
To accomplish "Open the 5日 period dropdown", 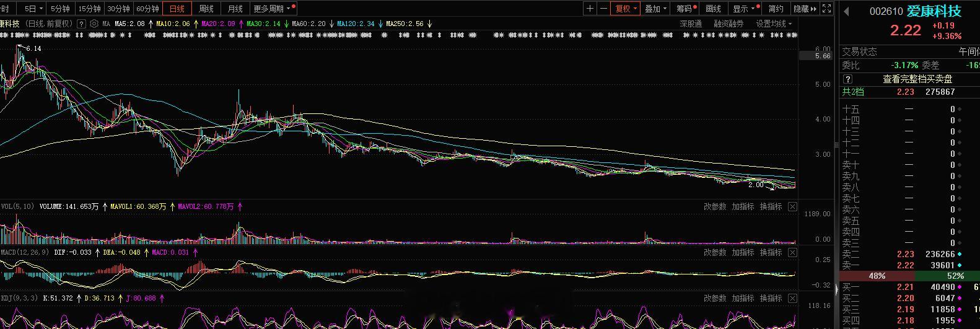I will [33, 9].
